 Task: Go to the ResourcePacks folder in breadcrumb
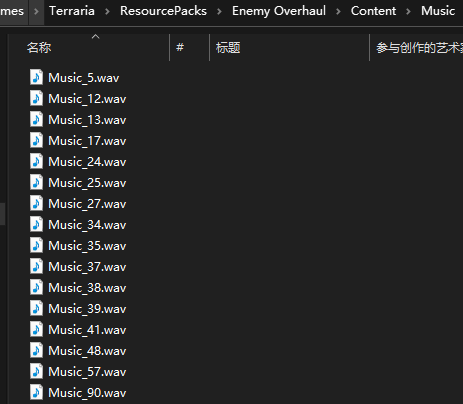(163, 11)
